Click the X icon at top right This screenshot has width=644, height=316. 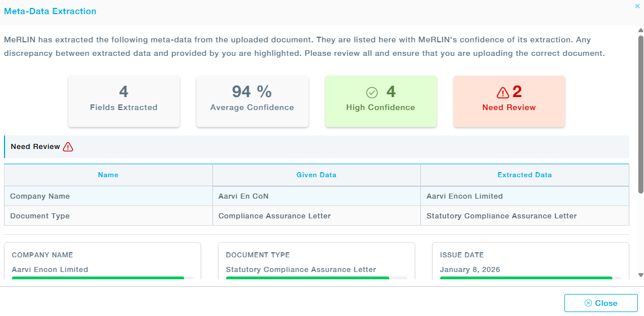click(x=637, y=6)
